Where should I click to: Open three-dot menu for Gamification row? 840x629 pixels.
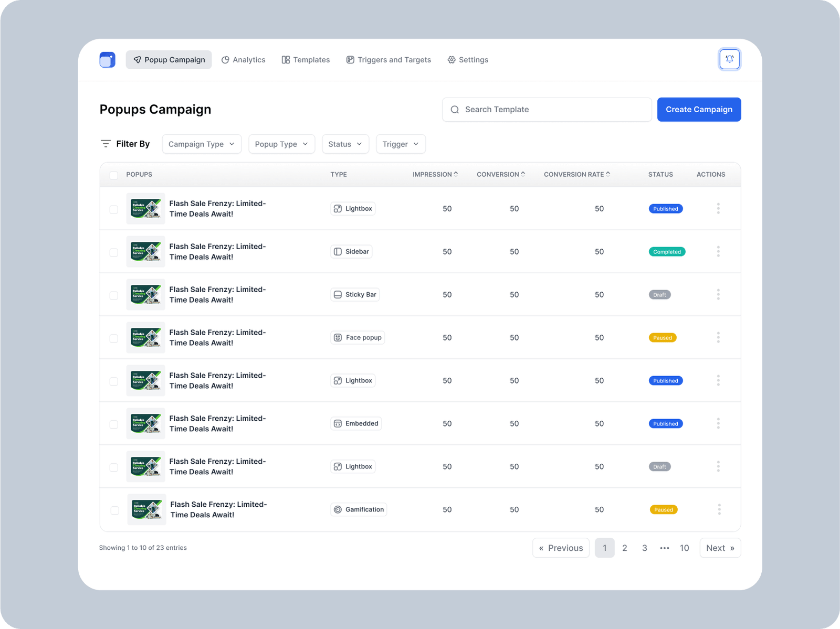(719, 509)
